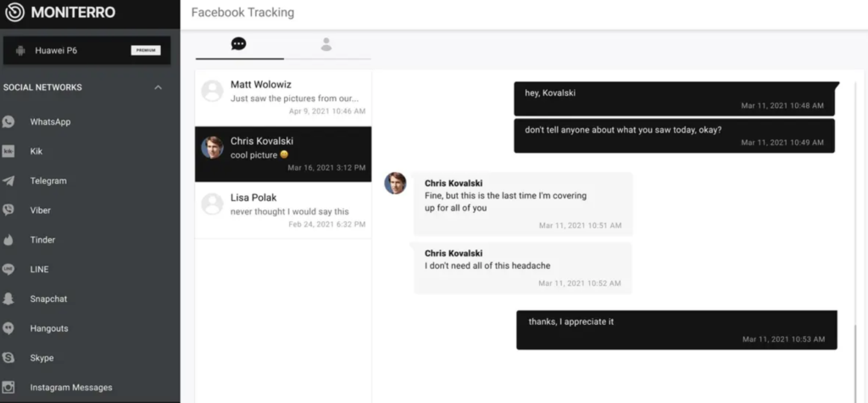868x403 pixels.
Task: Click the Social Networks section header
Action: [42, 87]
